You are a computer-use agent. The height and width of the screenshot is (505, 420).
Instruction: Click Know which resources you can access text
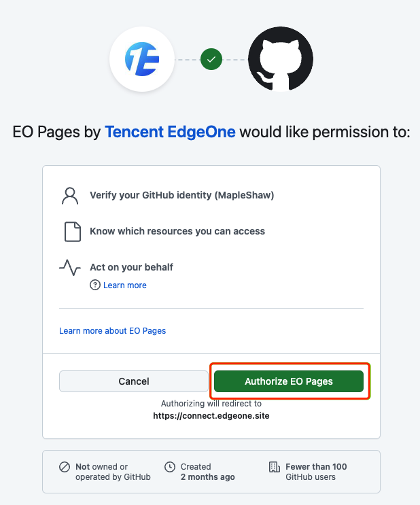click(x=177, y=231)
